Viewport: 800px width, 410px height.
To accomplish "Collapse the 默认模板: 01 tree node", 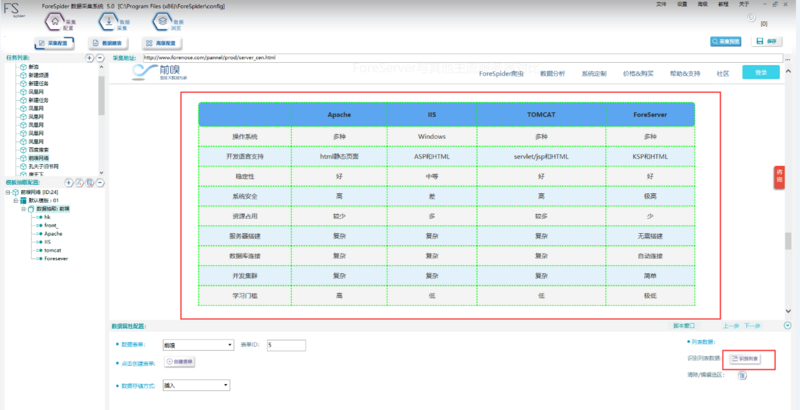I will (x=15, y=200).
